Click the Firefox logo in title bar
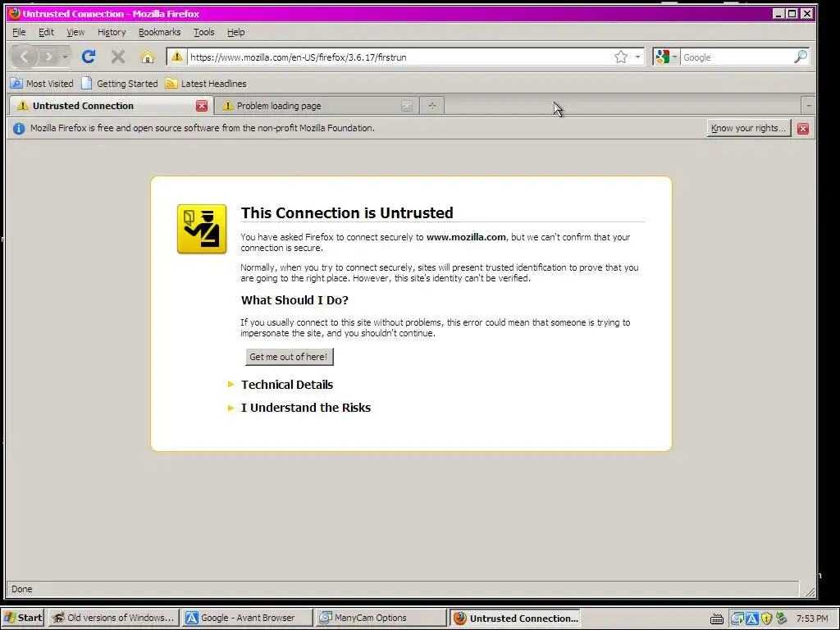 [x=15, y=13]
